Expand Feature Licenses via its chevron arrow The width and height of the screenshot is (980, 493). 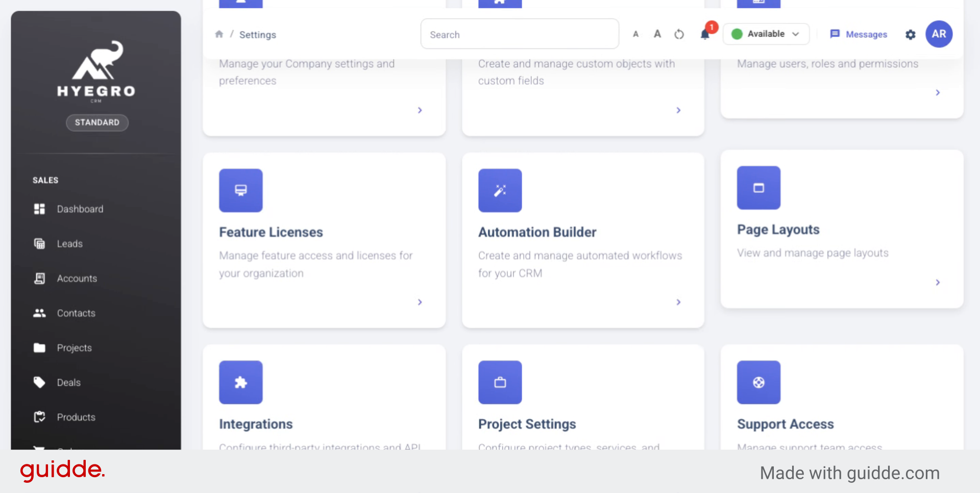click(x=420, y=302)
